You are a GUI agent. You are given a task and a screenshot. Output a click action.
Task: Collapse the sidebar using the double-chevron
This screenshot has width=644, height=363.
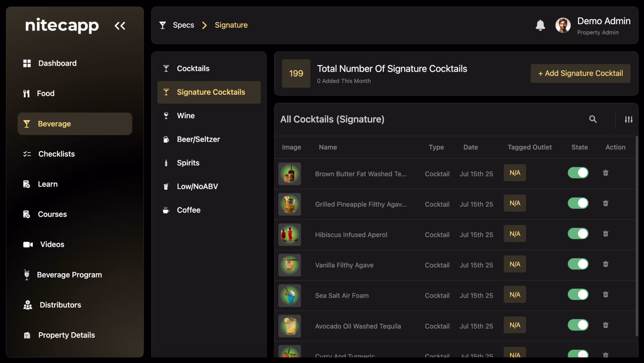point(120,25)
